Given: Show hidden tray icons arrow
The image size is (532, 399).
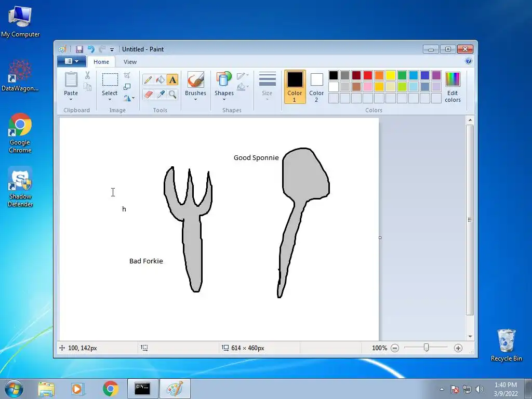Looking at the screenshot, I should (x=442, y=389).
